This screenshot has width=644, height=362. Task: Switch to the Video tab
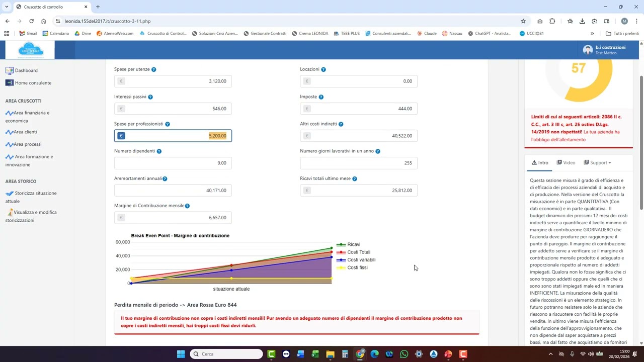coord(566,162)
